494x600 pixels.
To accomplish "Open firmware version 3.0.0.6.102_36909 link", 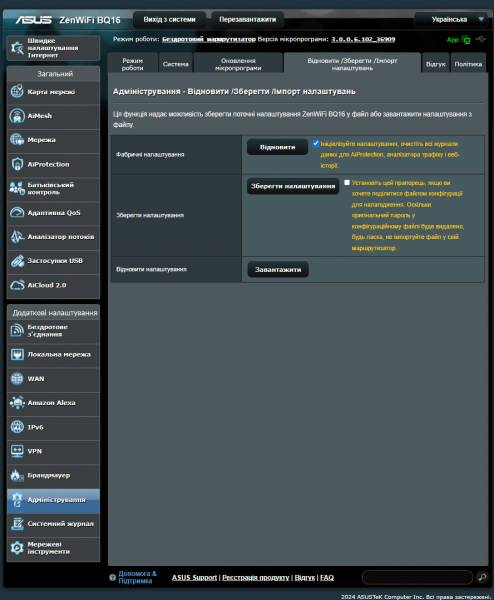I will 363,39.
